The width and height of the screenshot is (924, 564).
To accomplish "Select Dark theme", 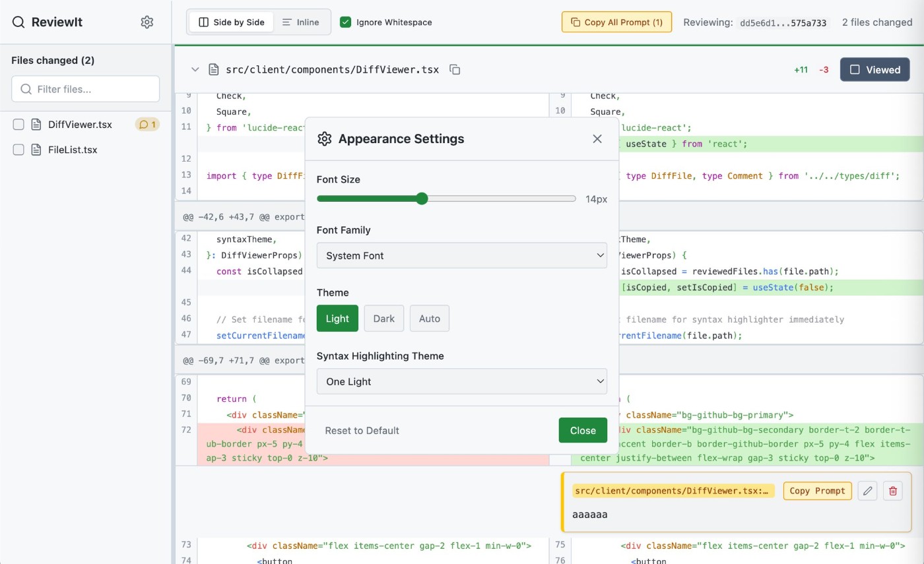I will click(x=383, y=319).
